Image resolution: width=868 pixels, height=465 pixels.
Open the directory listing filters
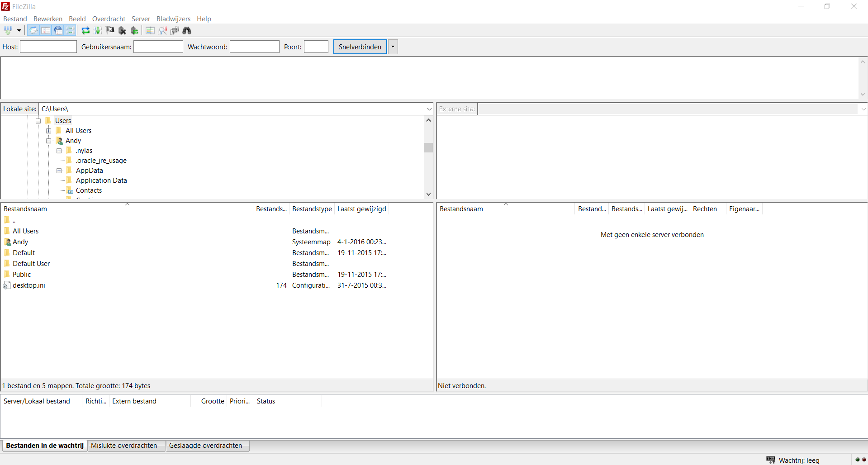150,30
